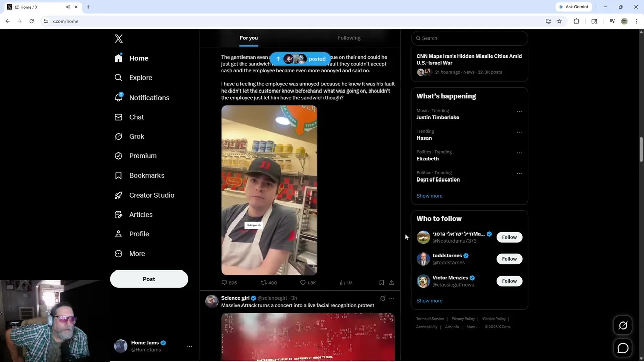Reply to the sandwich video post
The width and height of the screenshot is (644, 362).
[229, 283]
